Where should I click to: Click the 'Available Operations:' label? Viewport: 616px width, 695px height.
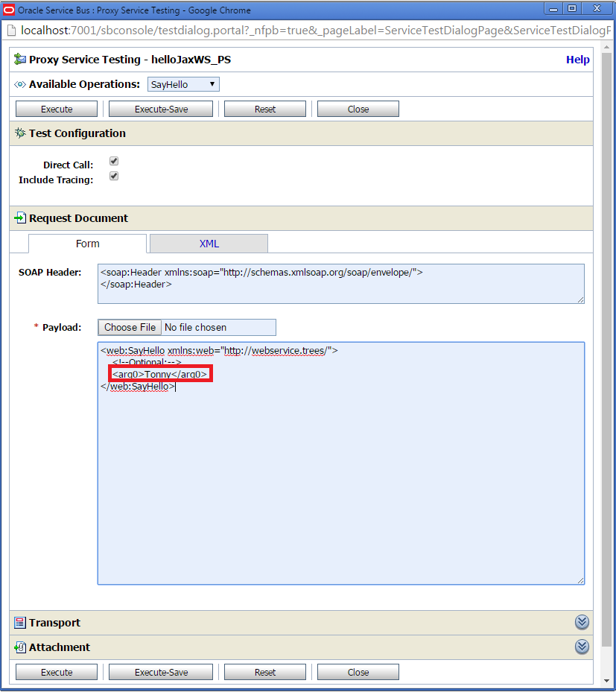[x=85, y=84]
